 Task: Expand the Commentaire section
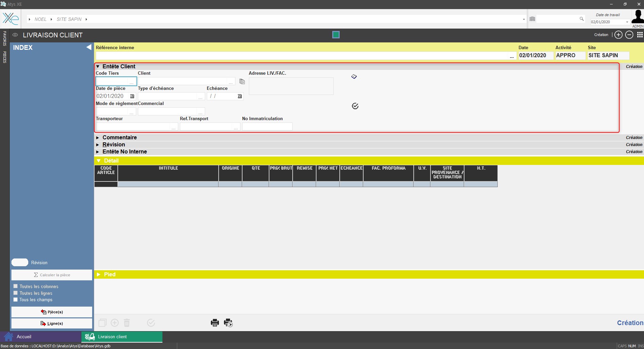(x=98, y=138)
